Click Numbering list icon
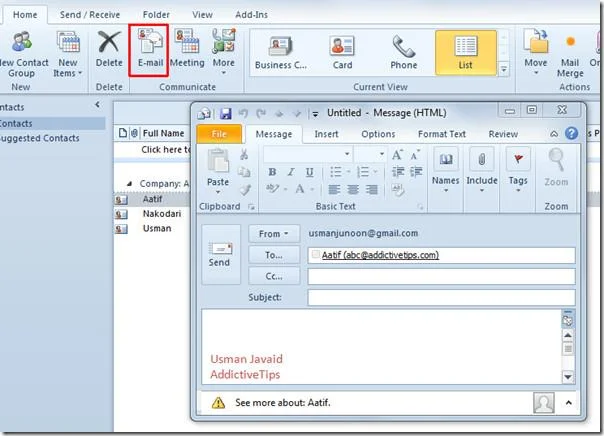This screenshot has height=436, width=604. pyautogui.click(x=363, y=172)
